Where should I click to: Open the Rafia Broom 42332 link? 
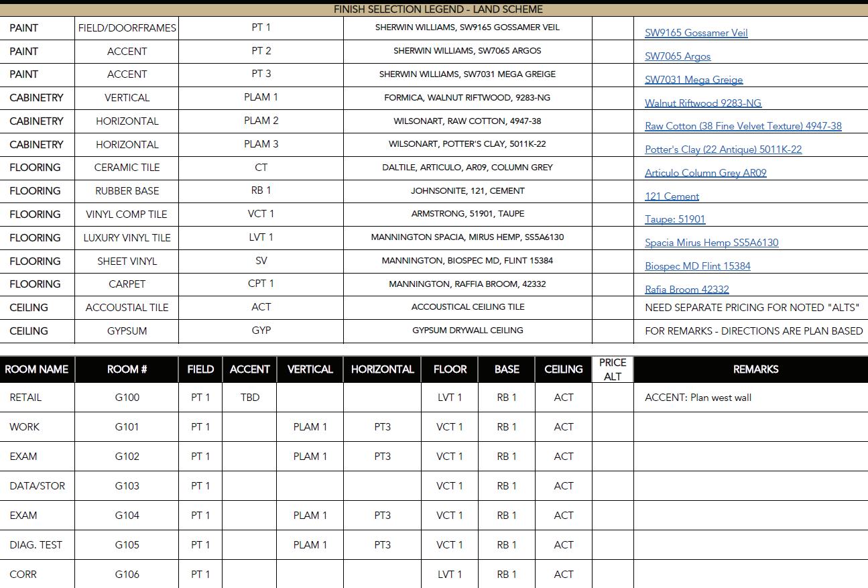click(x=687, y=290)
